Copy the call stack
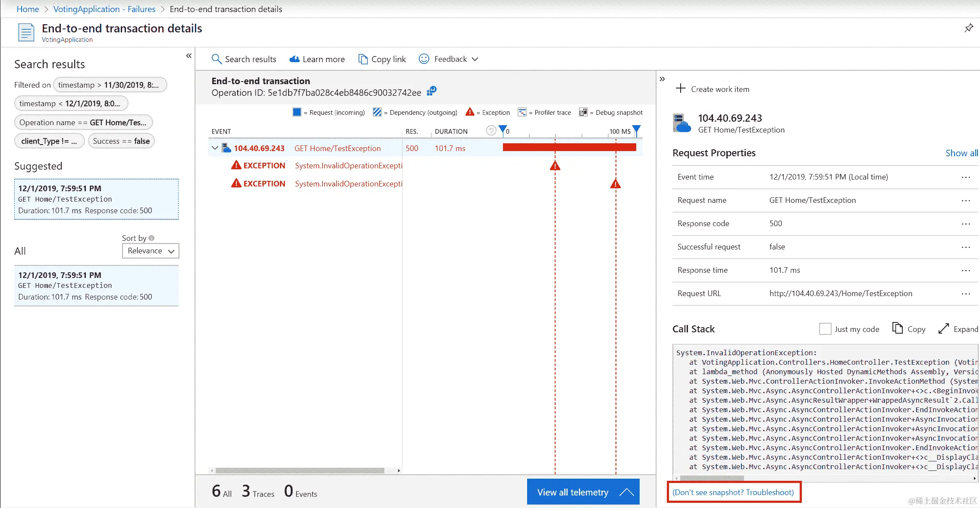The height and width of the screenshot is (508, 980). 909,329
